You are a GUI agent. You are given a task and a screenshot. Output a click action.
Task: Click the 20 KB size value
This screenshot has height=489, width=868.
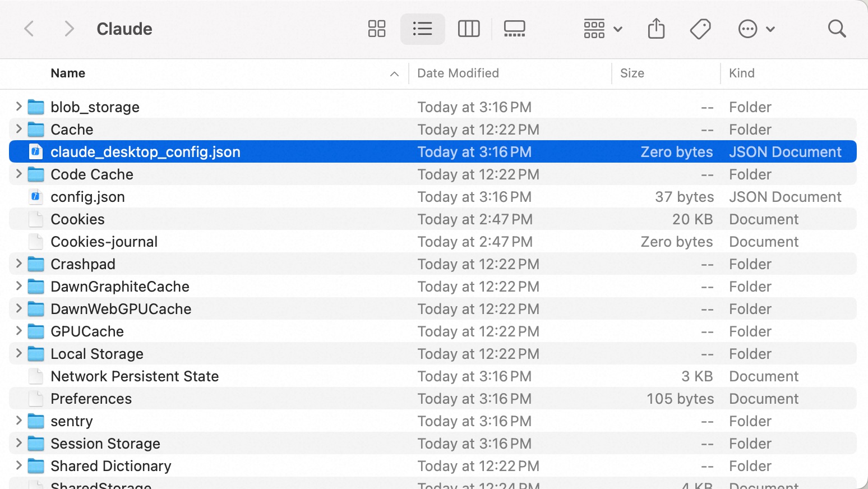pos(692,219)
